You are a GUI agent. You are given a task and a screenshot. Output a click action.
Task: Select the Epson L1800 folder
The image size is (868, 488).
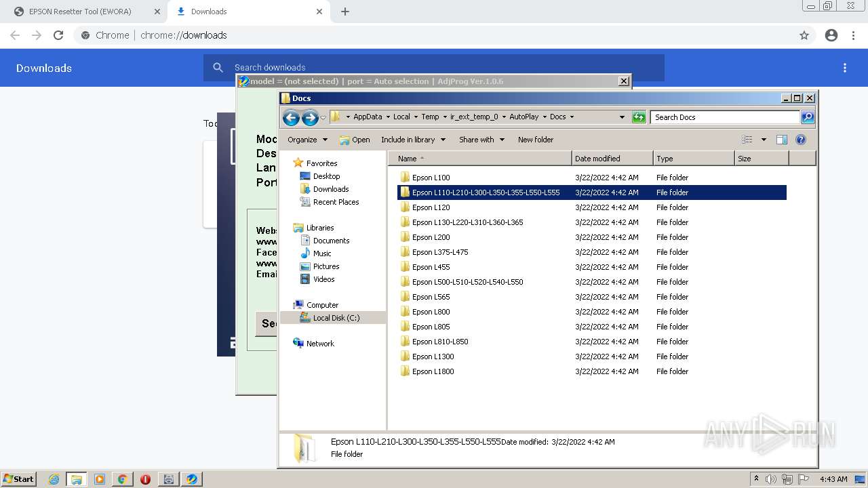592,371
